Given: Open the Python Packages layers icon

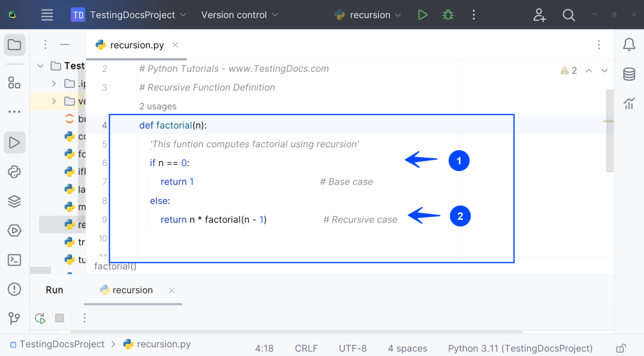Looking at the screenshot, I should click(14, 201).
